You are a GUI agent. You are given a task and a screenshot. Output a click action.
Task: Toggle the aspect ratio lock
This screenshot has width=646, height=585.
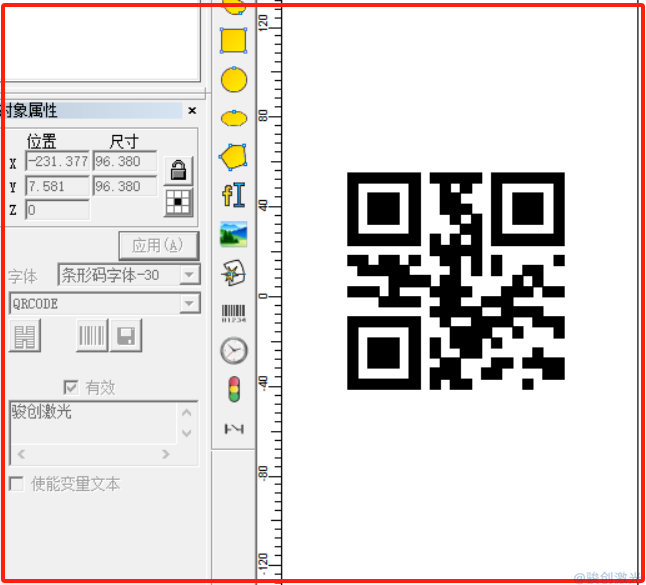click(x=178, y=171)
